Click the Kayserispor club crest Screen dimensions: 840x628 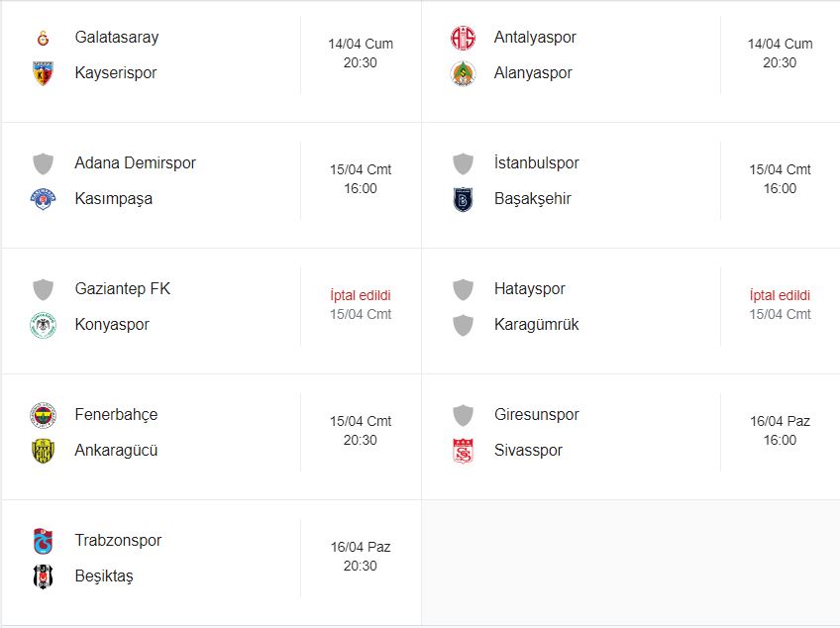coord(43,73)
